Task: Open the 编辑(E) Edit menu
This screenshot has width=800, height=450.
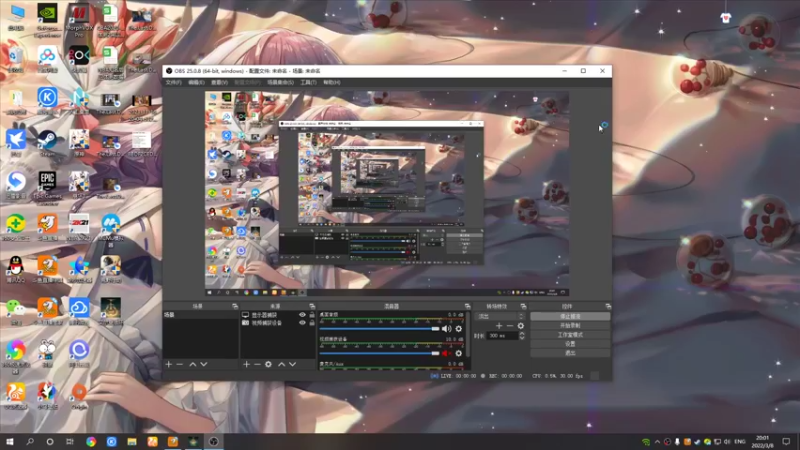Action: tap(196, 82)
